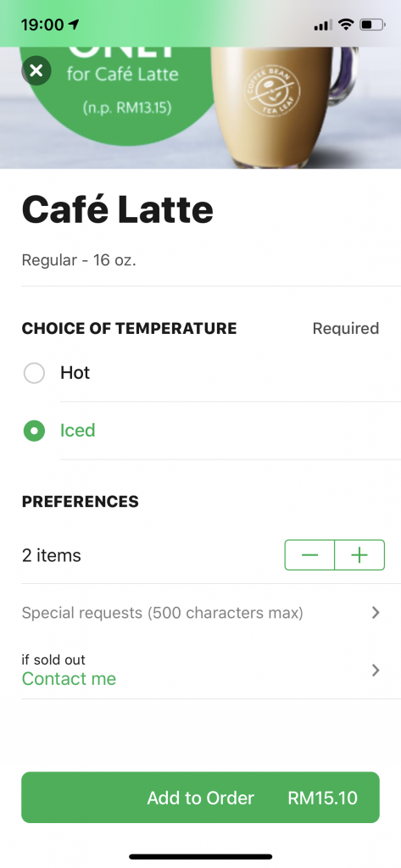This screenshot has height=868, width=401.
Task: Increase quantity with the plus button
Action: (x=360, y=554)
